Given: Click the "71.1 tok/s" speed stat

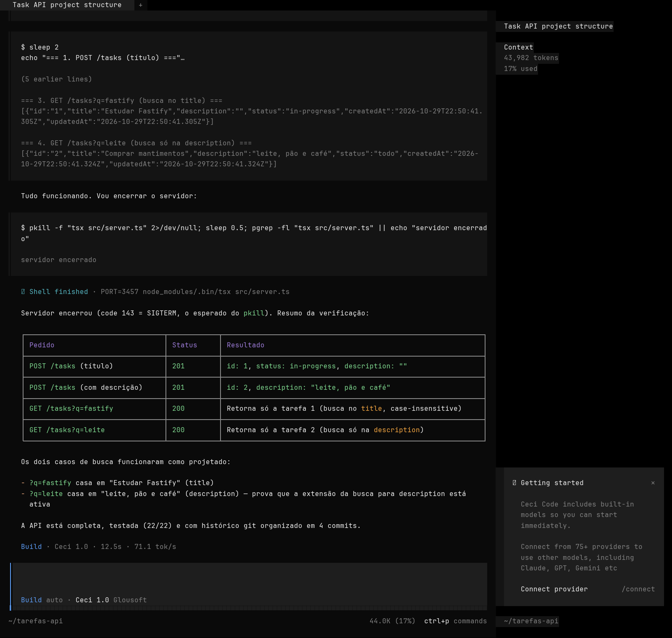Looking at the screenshot, I should click(155, 547).
